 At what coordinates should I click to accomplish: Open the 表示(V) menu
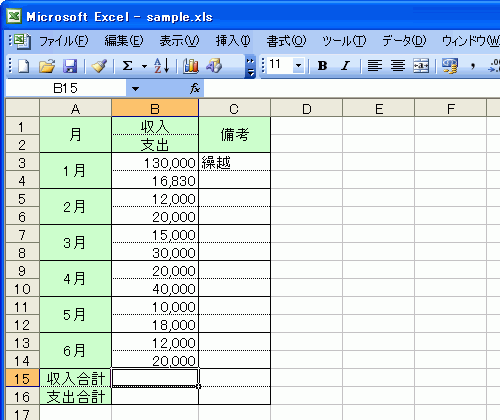pos(179,41)
